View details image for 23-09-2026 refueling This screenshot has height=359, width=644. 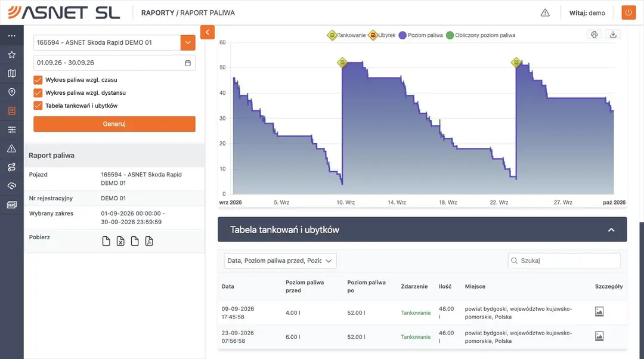(599, 336)
